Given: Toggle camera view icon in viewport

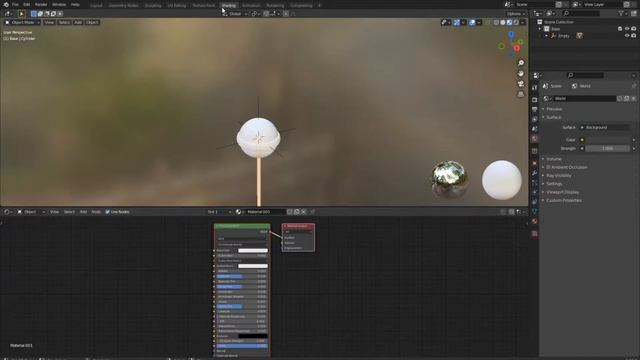Looking at the screenshot, I should tap(521, 84).
